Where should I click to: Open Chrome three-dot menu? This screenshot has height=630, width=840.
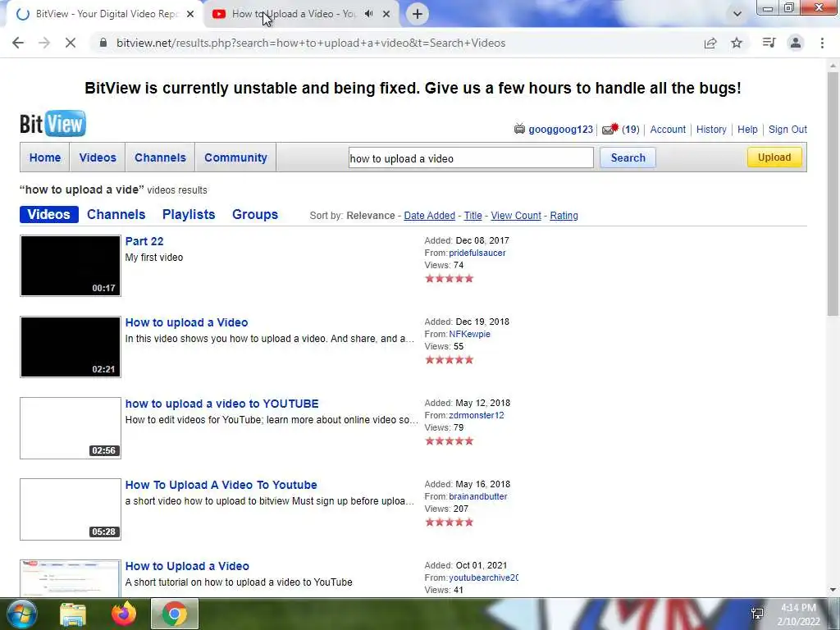(x=822, y=43)
